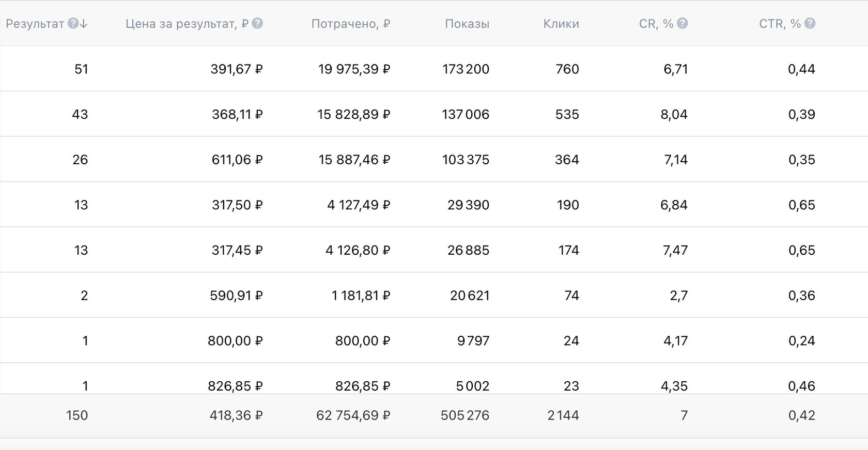868x450 pixels.
Task: Select impressions value 137 006
Action: tap(466, 114)
